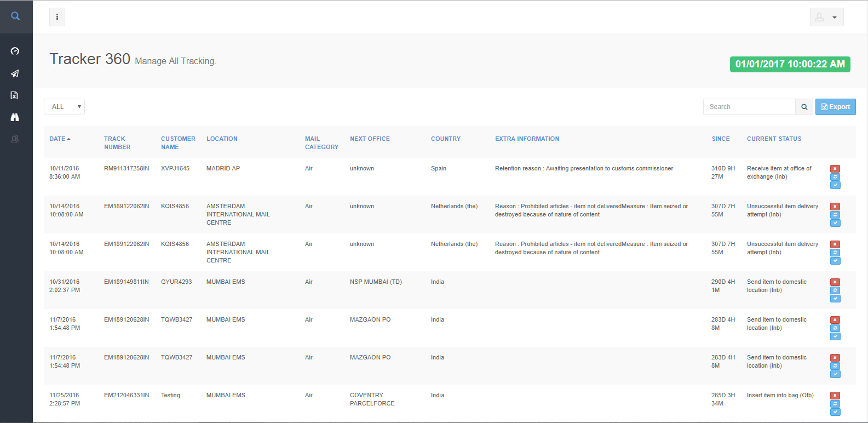Click the paper plane icon in the sidebar
The width and height of the screenshot is (868, 423).
[x=15, y=73]
